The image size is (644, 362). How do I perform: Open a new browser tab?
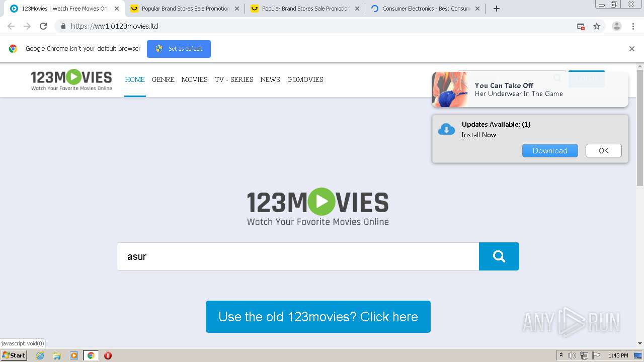point(497,9)
